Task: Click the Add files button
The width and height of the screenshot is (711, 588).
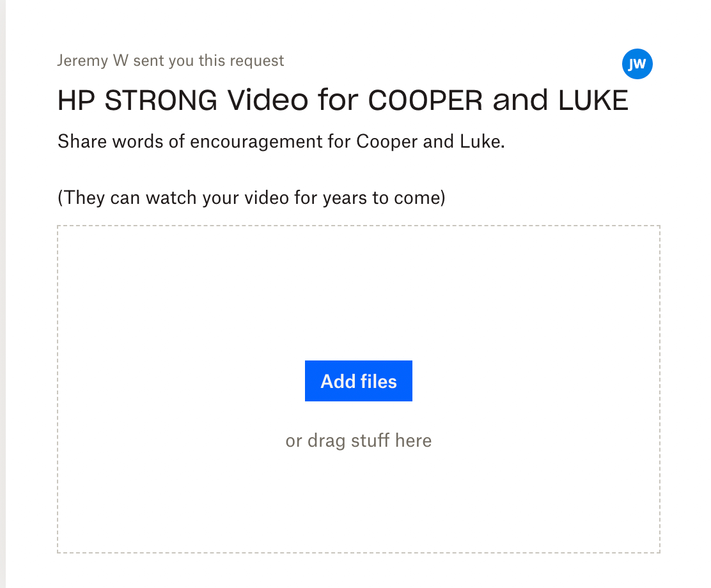Action: (358, 381)
